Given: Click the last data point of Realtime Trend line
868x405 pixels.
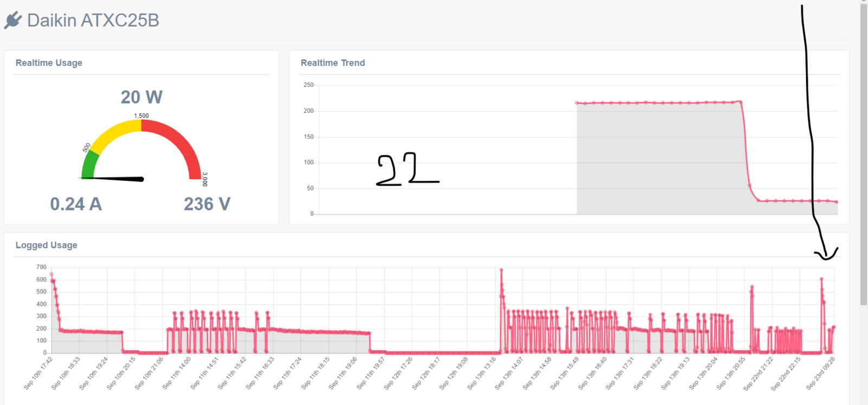Looking at the screenshot, I should pyautogui.click(x=837, y=202).
